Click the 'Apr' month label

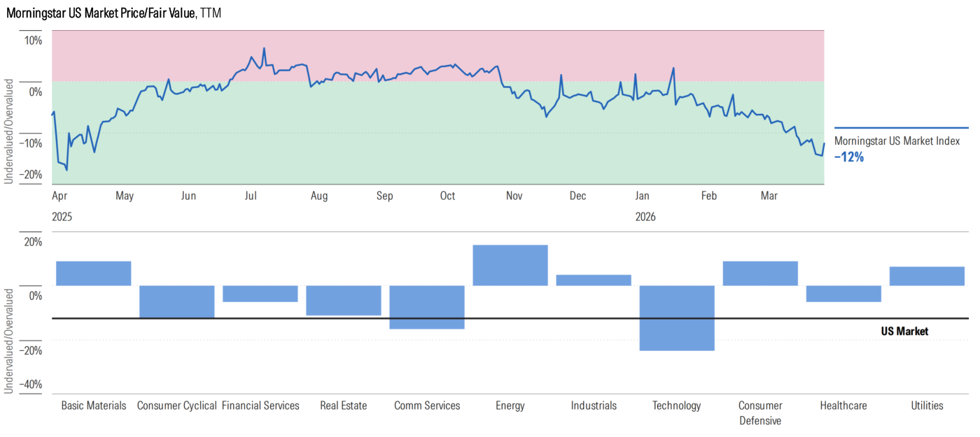[61, 196]
